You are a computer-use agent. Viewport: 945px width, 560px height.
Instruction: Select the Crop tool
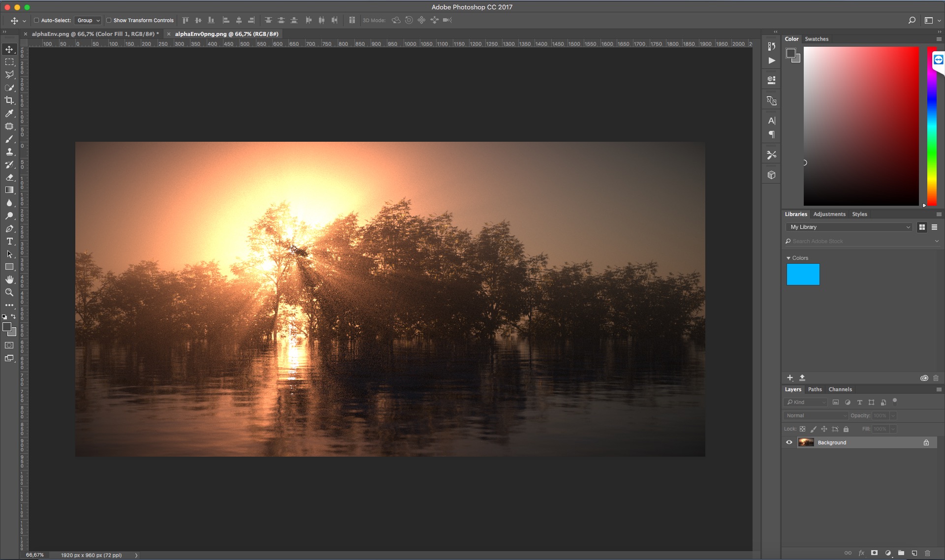point(9,100)
